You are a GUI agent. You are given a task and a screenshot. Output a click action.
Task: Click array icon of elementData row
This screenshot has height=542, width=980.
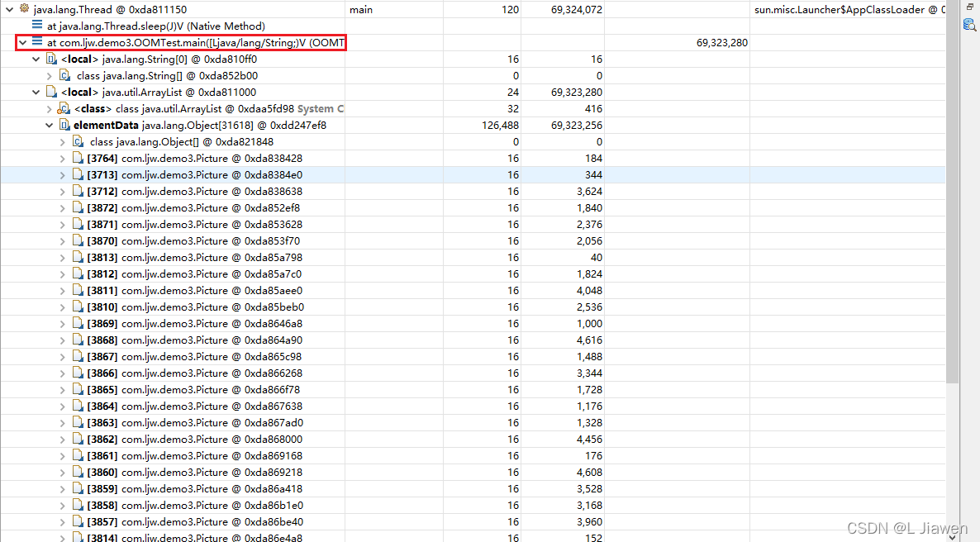point(64,125)
